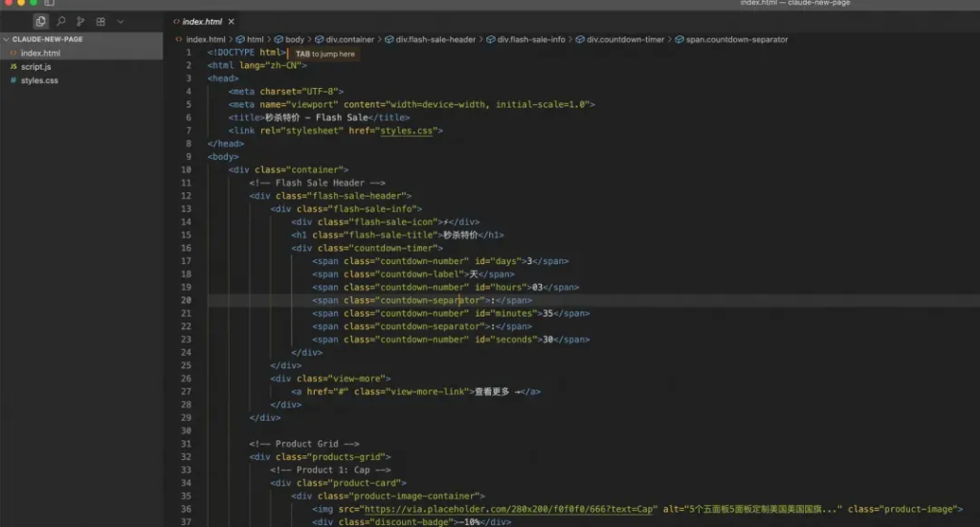The image size is (980, 527).
Task: Click the CSS hash icon next to styles.css
Action: tap(13, 80)
